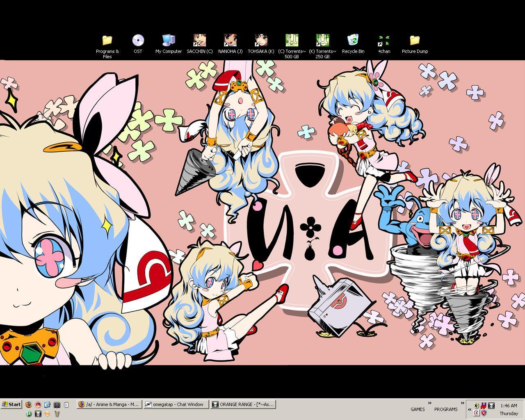Open the OST disc shortcut

(x=138, y=40)
